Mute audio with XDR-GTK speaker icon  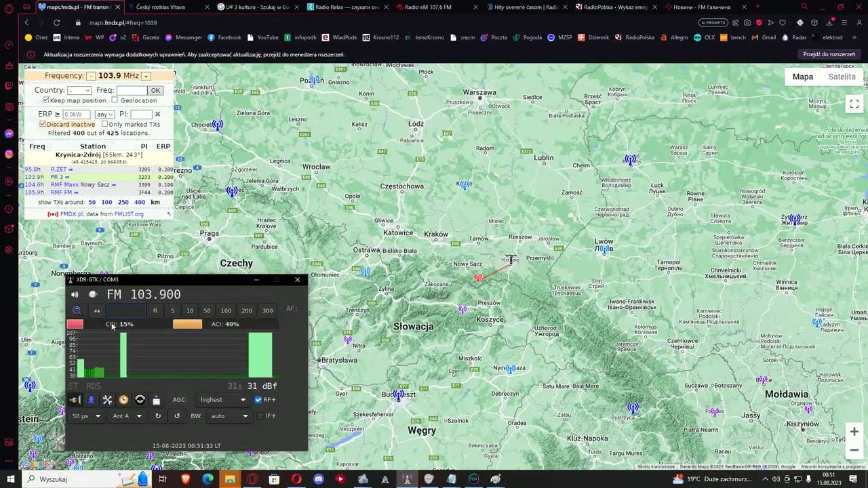75,295
